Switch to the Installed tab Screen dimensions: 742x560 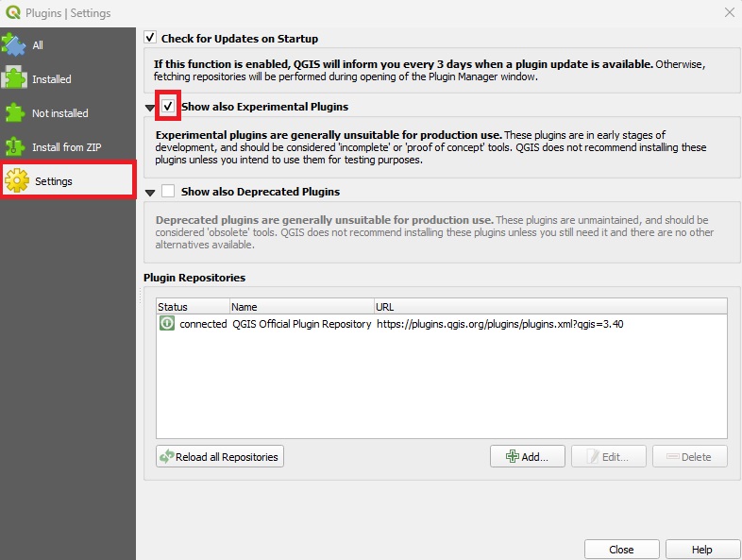[68, 79]
